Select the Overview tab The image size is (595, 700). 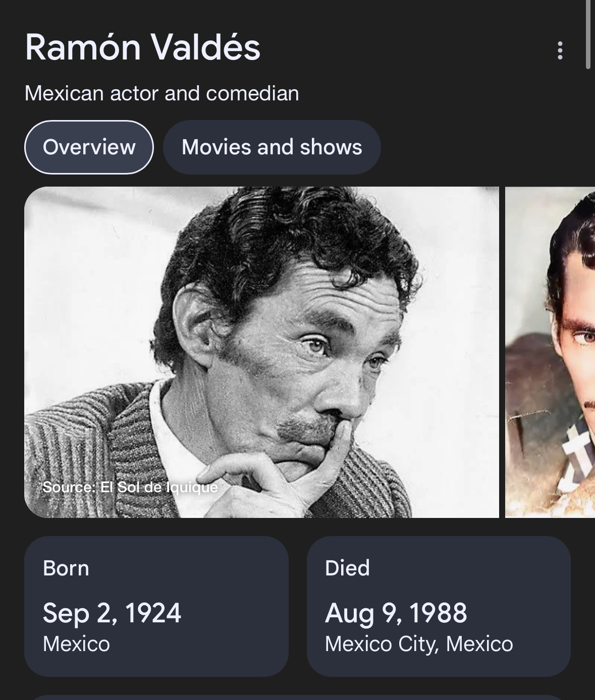click(x=89, y=147)
